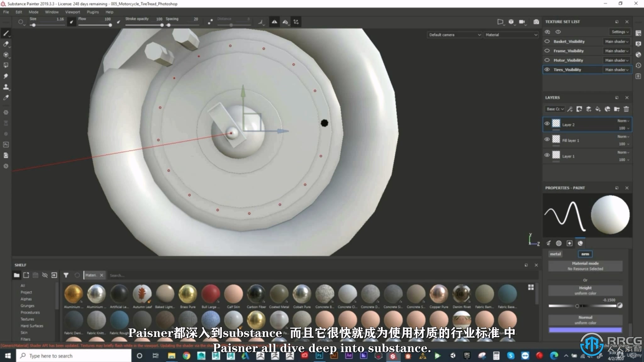Switch to 3D cube view mode
Viewport: 644px width, 362px height.
(x=511, y=22)
